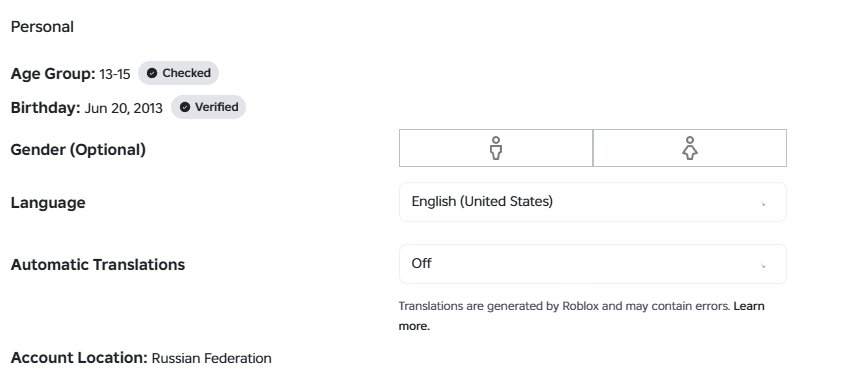The width and height of the screenshot is (848, 388).
Task: Click the Birthday date Jun 20, 2013
Action: pos(123,108)
